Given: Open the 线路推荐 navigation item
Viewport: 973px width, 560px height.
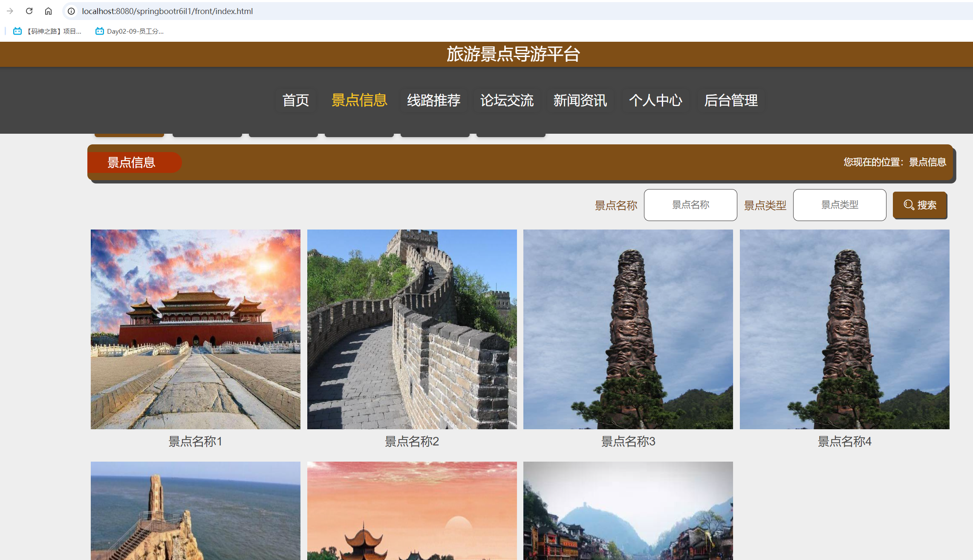Looking at the screenshot, I should click(x=433, y=101).
